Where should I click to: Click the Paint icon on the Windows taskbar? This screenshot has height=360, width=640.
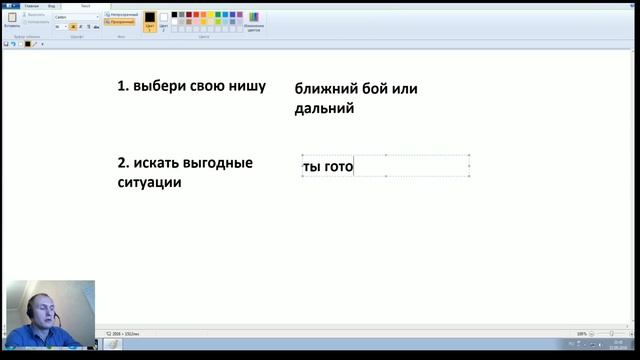[x=112, y=344]
